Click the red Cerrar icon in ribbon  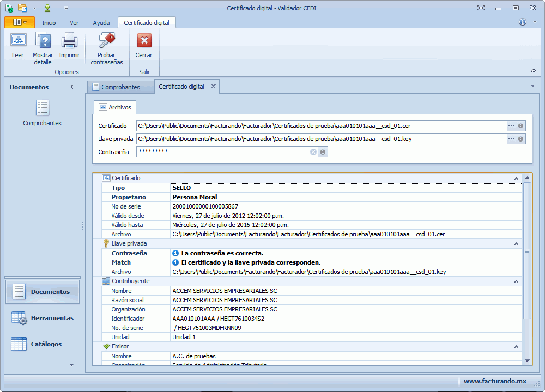click(x=144, y=41)
